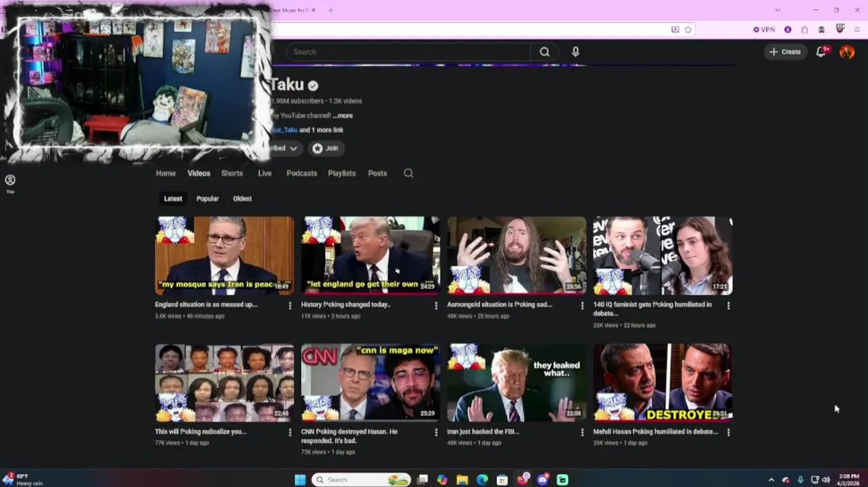868x487 pixels.
Task: Activate voice search microphone icon
Action: point(575,52)
